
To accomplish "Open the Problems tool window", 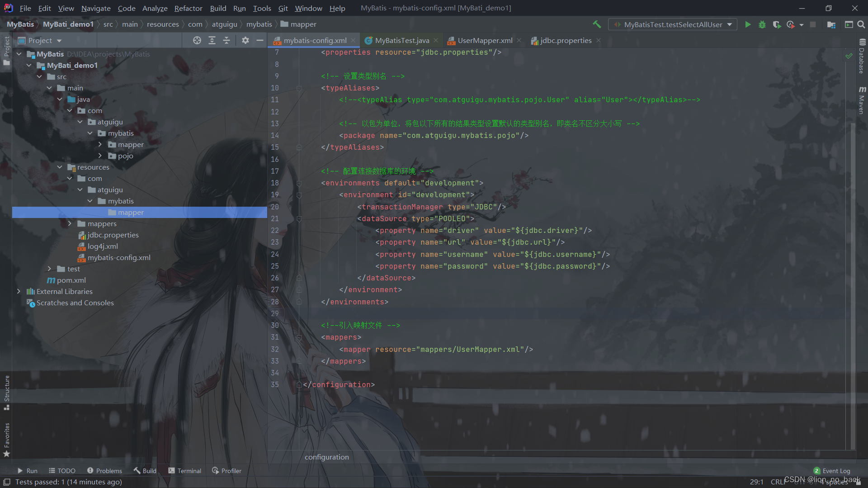I will 104,470.
